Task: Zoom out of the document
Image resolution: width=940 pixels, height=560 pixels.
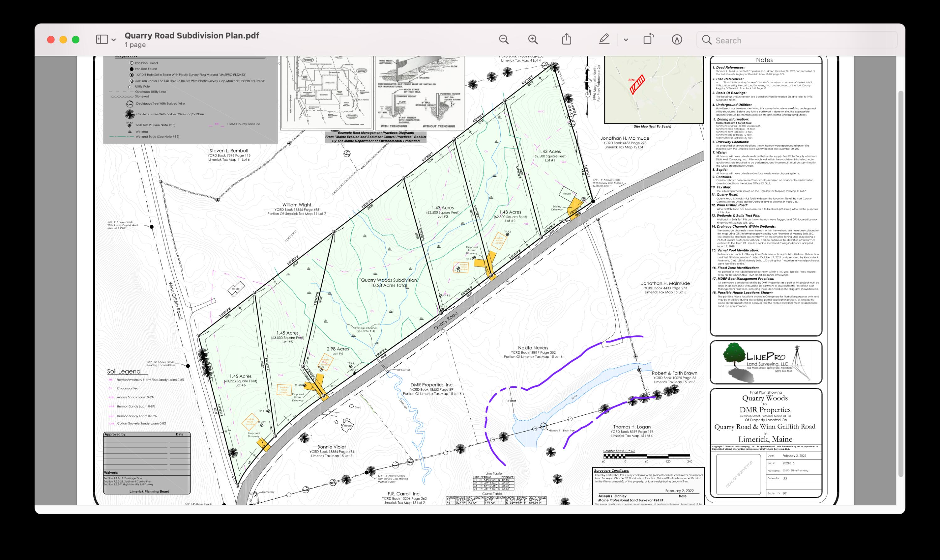Action: point(504,40)
